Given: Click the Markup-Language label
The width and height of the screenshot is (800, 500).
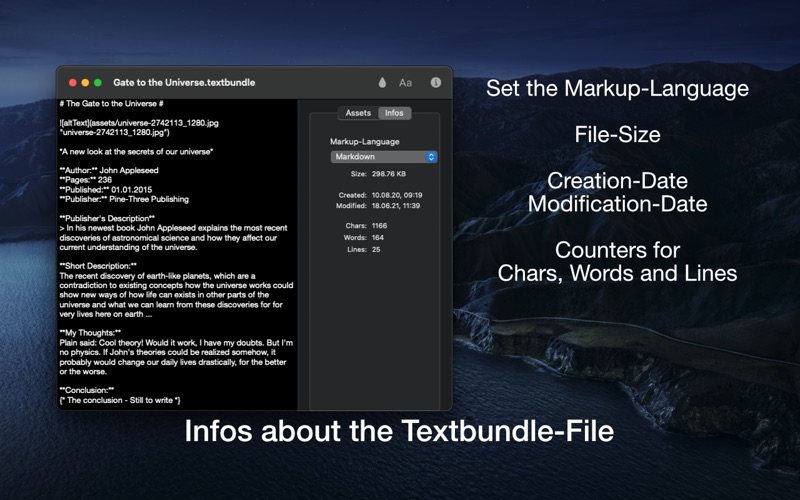Looking at the screenshot, I should pyautogui.click(x=365, y=142).
